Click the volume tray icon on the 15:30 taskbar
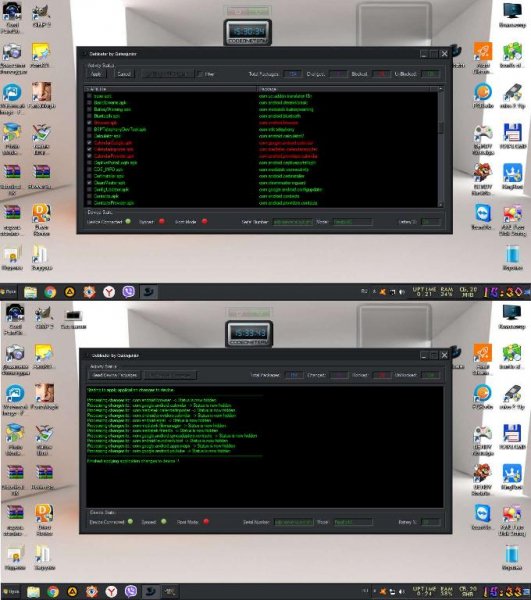The image size is (531, 600). pyautogui.click(x=402, y=292)
